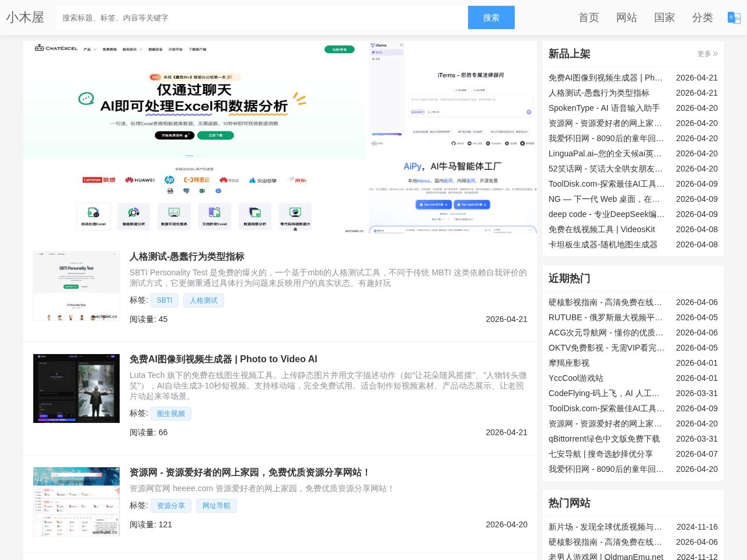
Task: Open the 小木屋 site title
Action: coord(25,17)
